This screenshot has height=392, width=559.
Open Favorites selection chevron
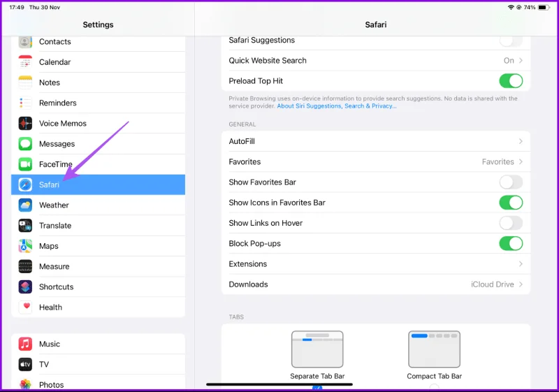521,162
